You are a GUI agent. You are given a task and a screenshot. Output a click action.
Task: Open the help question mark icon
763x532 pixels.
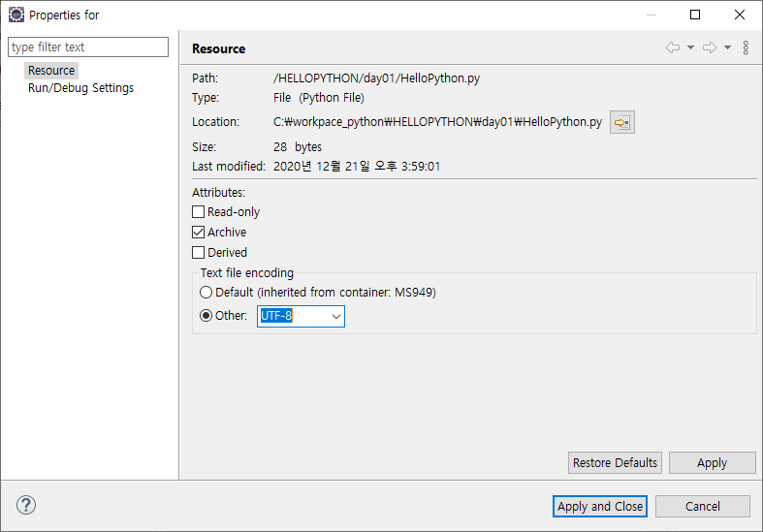click(26, 505)
